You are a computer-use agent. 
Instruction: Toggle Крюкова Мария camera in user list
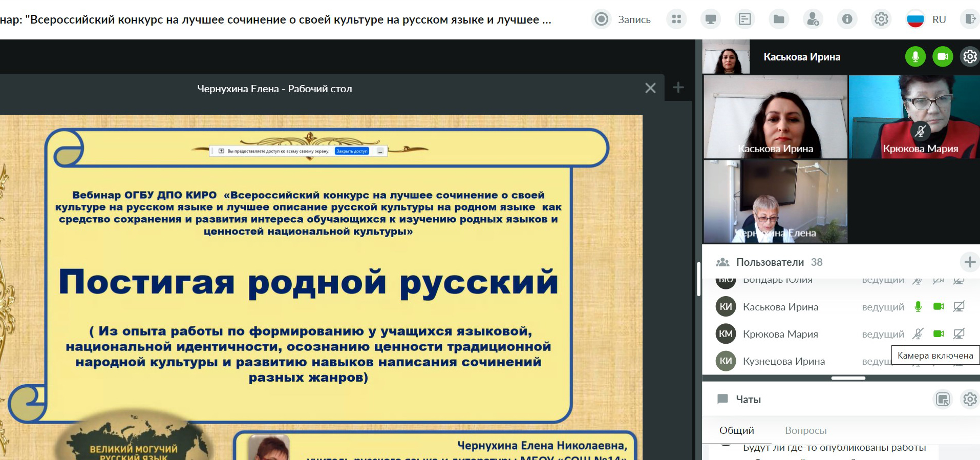(x=939, y=333)
